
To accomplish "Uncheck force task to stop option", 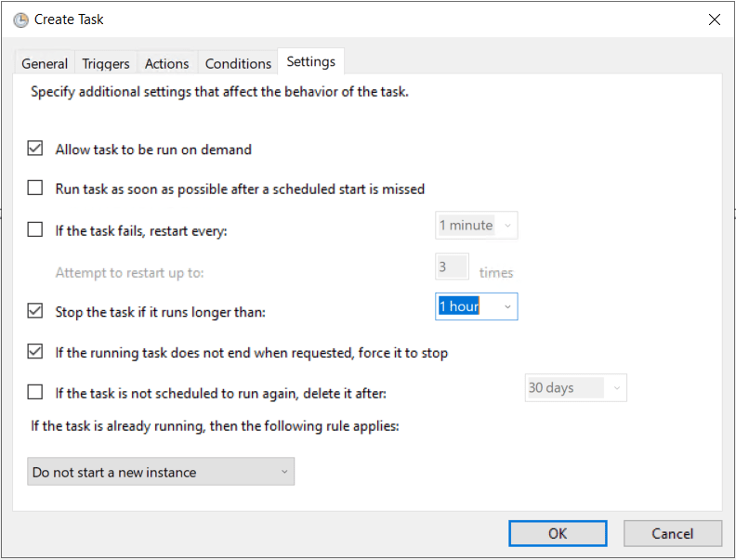I will [x=35, y=352].
